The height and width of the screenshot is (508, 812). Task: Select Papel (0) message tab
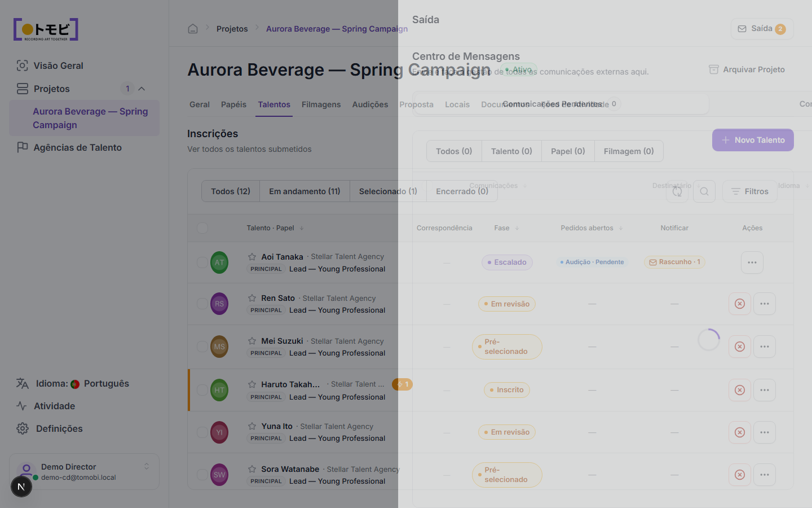(568, 151)
